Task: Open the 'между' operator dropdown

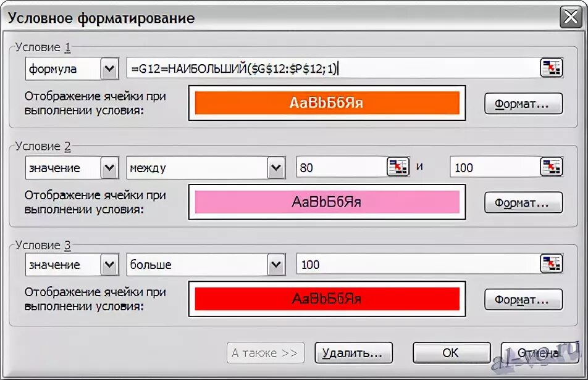Action: [x=276, y=167]
